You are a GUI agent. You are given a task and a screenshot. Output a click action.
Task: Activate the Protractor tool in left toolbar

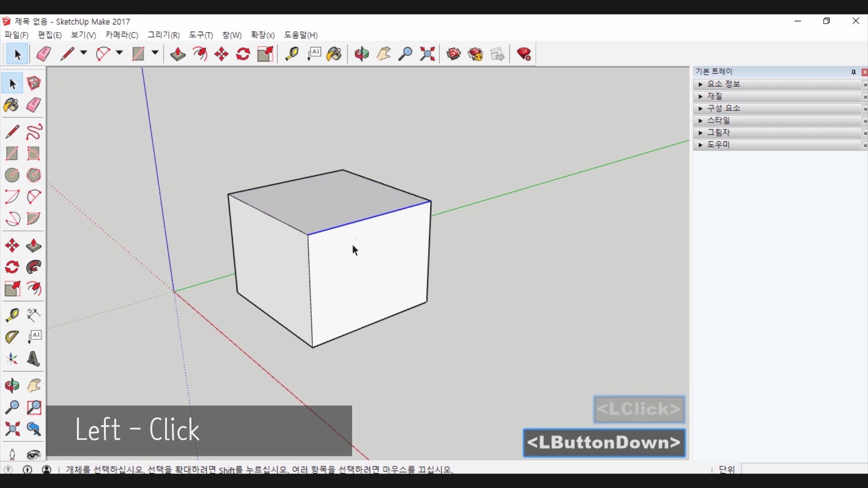12,337
